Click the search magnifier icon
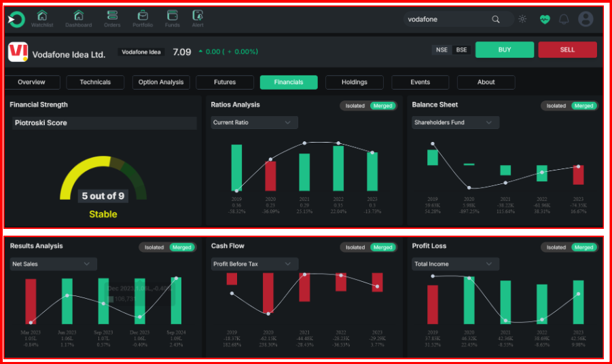 [x=496, y=19]
